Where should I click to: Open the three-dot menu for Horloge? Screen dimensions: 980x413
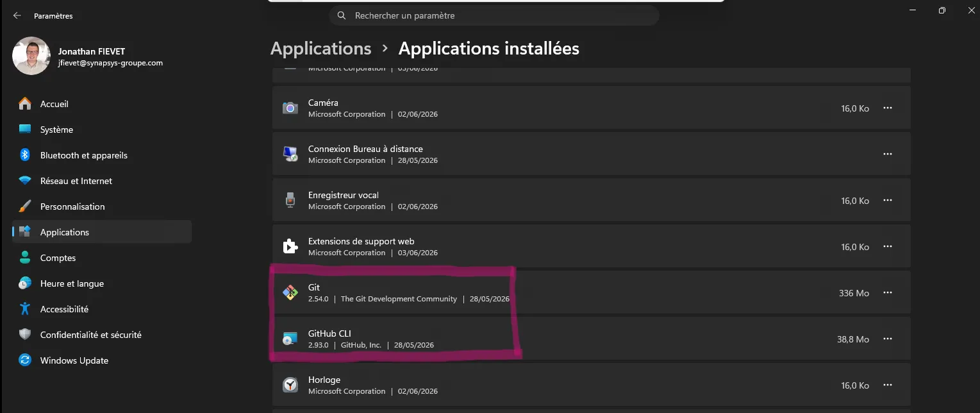[888, 385]
